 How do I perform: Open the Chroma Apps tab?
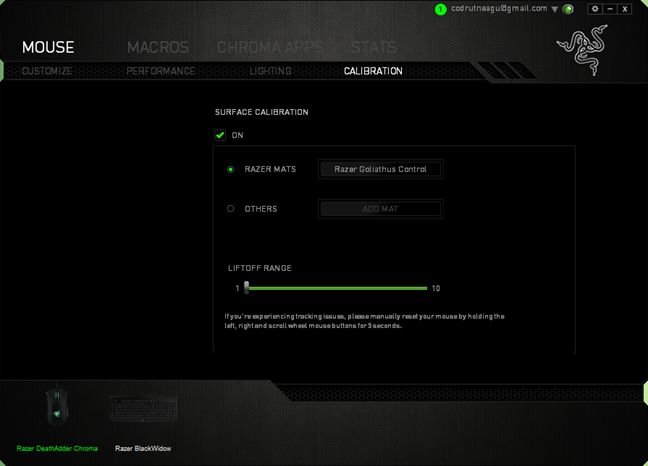[270, 47]
